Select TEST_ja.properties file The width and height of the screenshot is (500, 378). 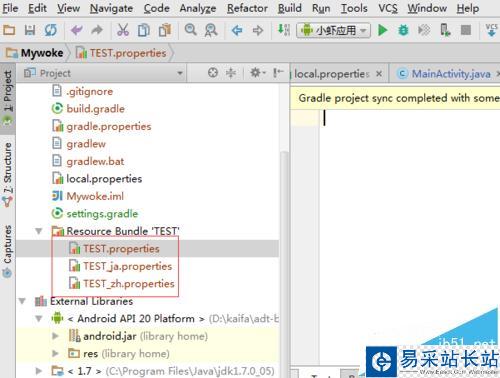(120, 266)
